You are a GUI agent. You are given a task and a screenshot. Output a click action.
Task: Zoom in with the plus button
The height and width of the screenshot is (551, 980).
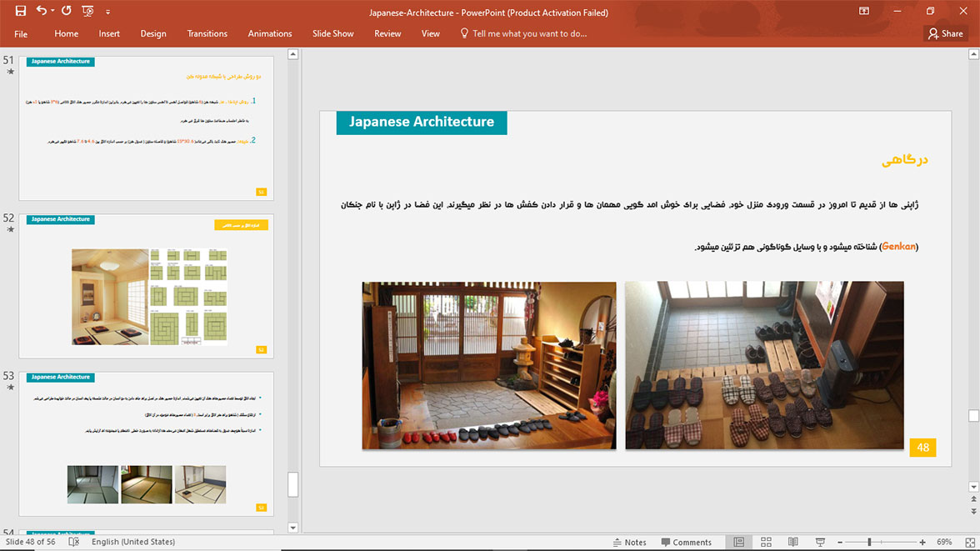coord(922,542)
